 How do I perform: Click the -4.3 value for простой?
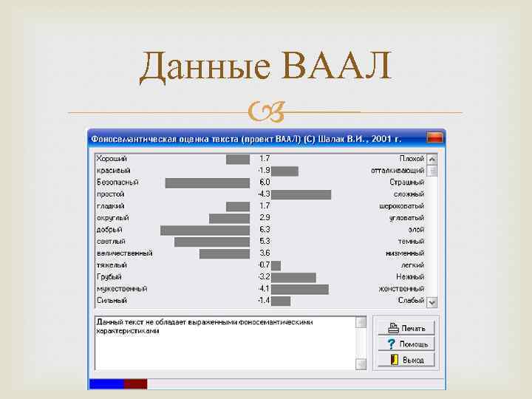tap(264, 194)
